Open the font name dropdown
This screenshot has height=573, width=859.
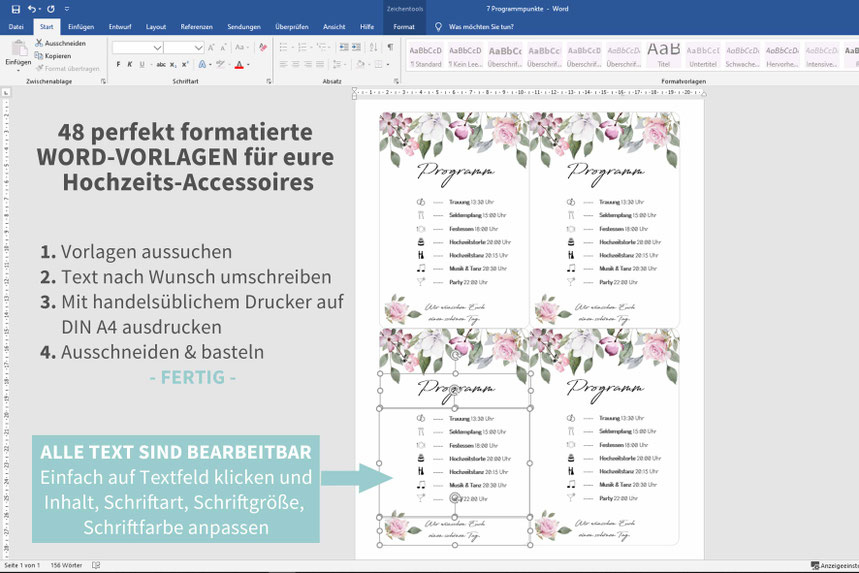[158, 47]
